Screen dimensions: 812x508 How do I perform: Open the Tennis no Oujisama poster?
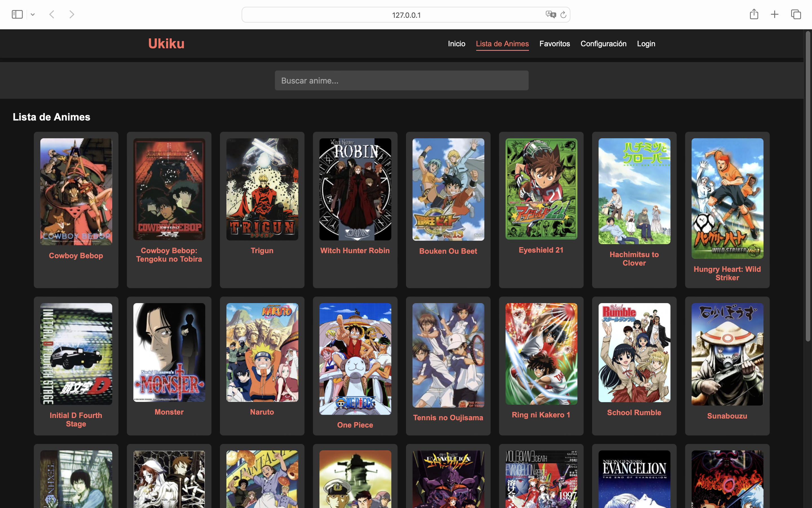448,355
